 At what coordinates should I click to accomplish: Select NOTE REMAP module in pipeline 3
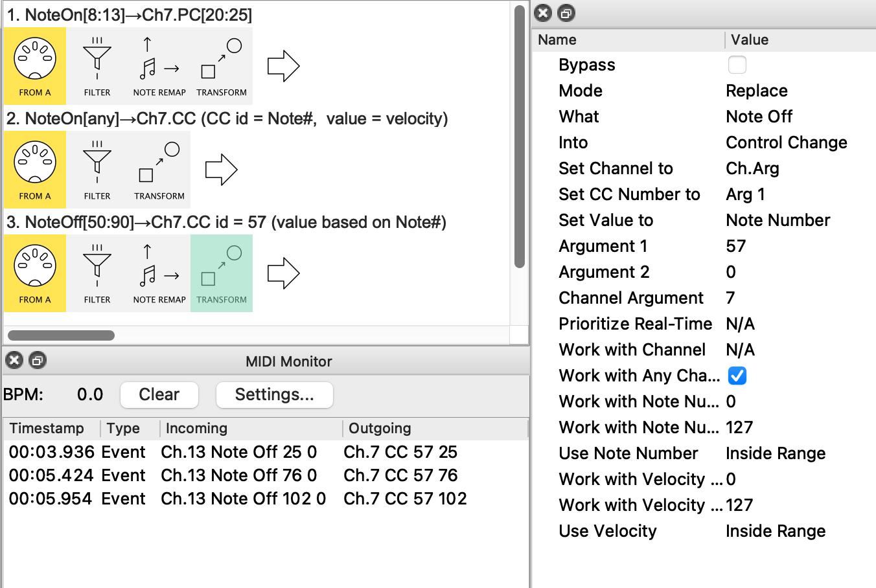[159, 273]
